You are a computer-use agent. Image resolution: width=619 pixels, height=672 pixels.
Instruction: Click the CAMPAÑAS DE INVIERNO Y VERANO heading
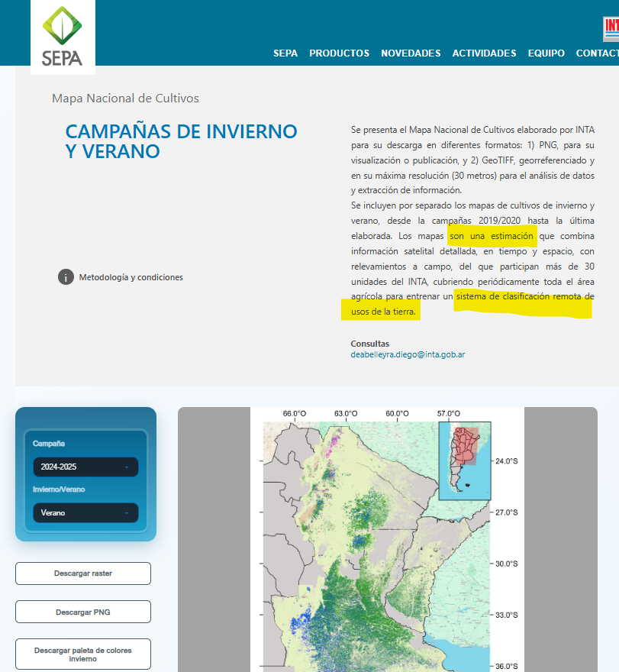(181, 141)
